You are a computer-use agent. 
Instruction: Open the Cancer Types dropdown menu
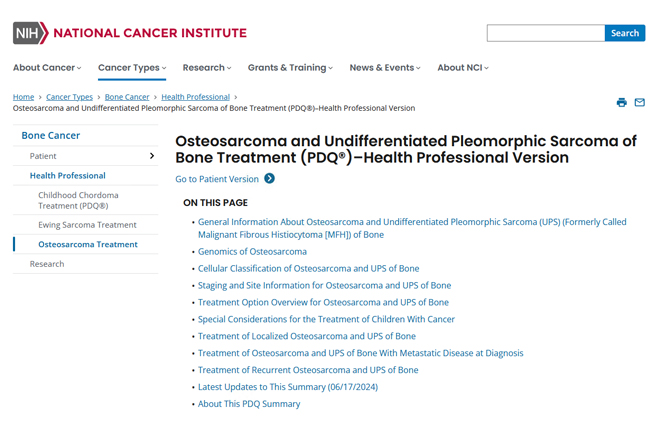coord(132,68)
